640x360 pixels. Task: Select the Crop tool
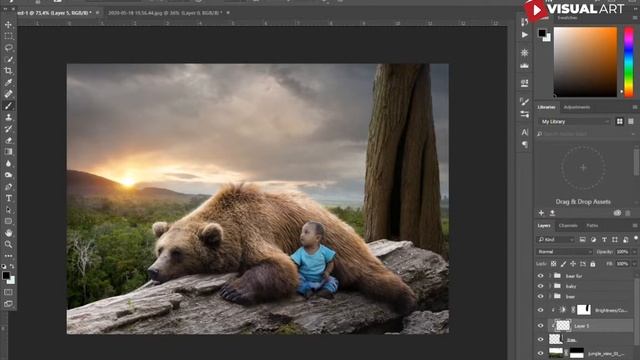click(x=8, y=71)
